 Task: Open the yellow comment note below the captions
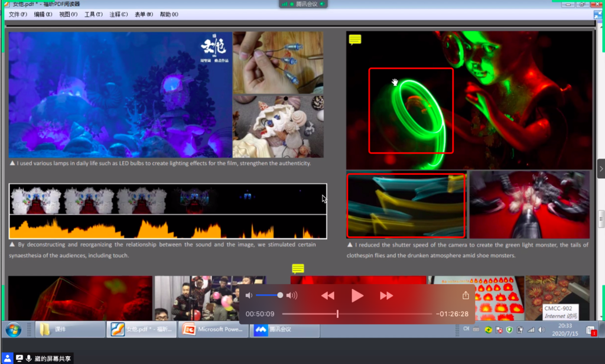point(298,268)
